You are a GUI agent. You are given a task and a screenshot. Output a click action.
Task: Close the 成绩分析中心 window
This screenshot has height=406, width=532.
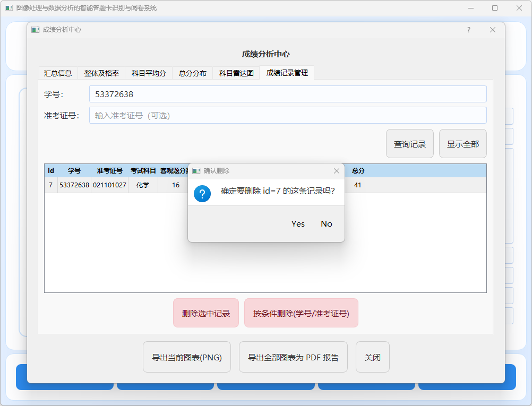click(x=493, y=30)
